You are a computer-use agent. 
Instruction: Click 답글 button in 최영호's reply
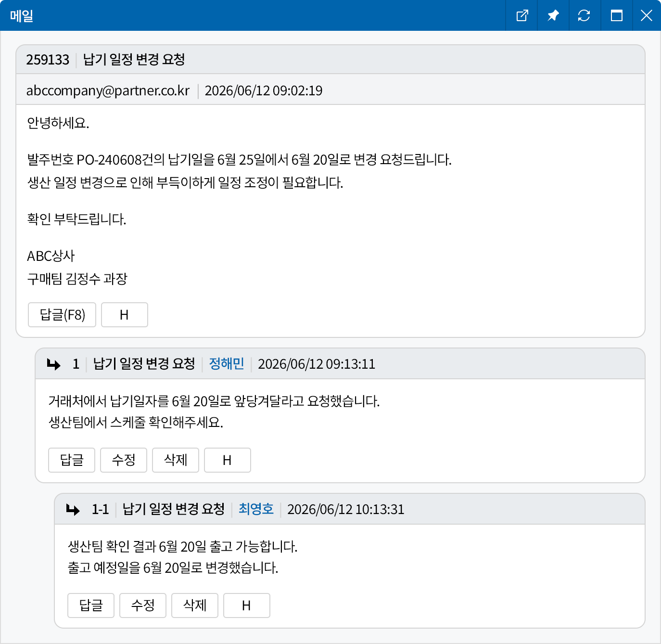pyautogui.click(x=91, y=605)
